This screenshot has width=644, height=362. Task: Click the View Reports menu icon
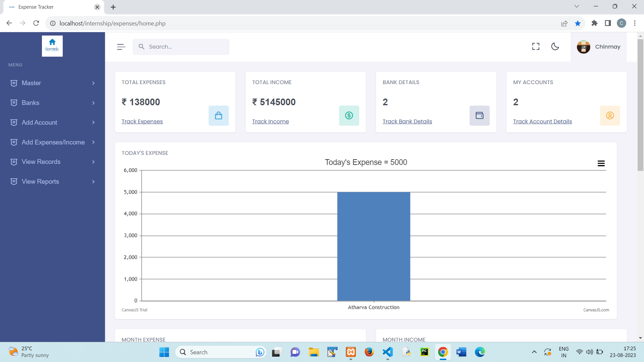[14, 182]
